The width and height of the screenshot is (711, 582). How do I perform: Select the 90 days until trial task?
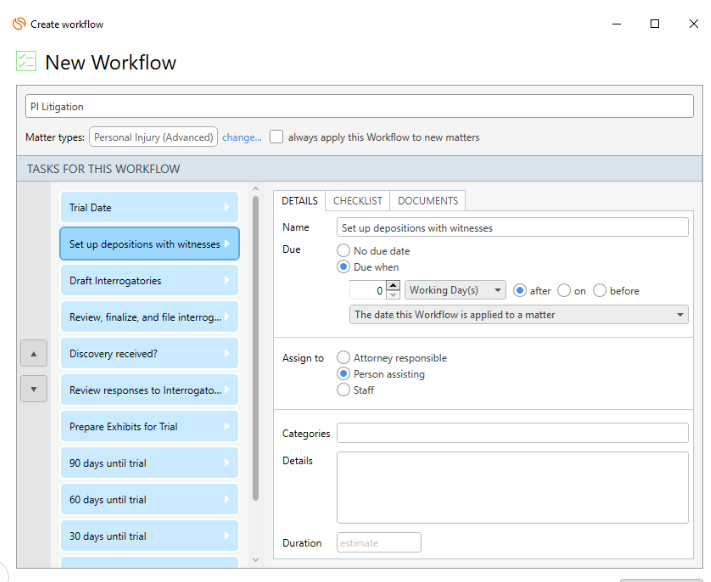click(149, 463)
